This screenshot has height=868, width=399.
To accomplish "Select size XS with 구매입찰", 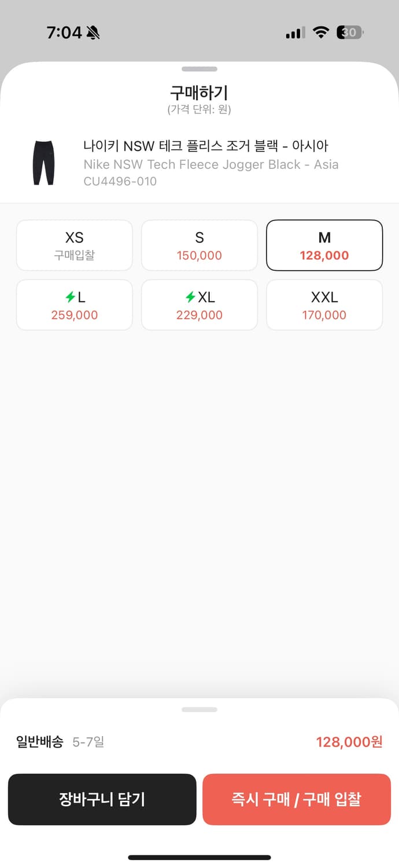I will [x=75, y=245].
